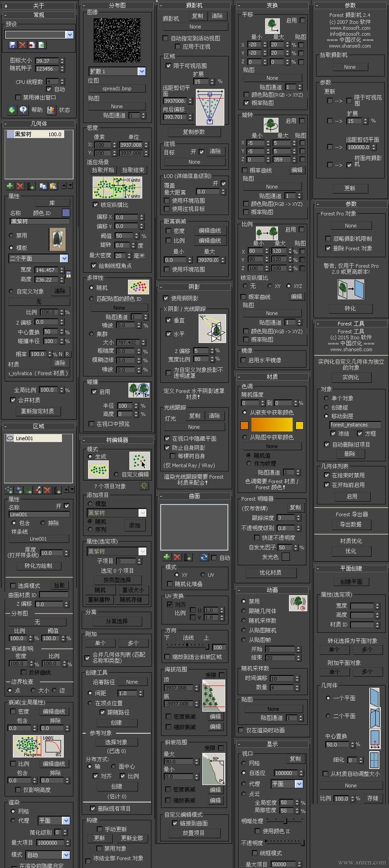Click the paste geometry item icon
The width and height of the screenshot is (389, 868).
pyautogui.click(x=53, y=186)
